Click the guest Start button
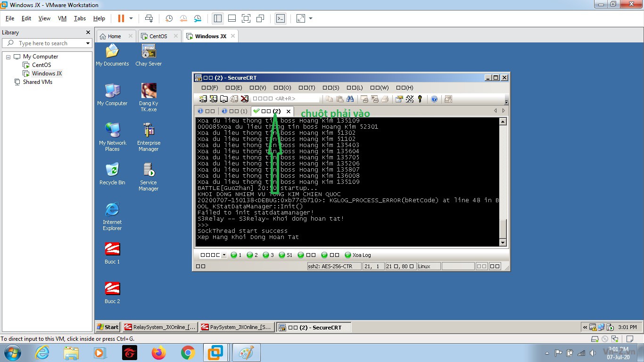 tap(107, 327)
